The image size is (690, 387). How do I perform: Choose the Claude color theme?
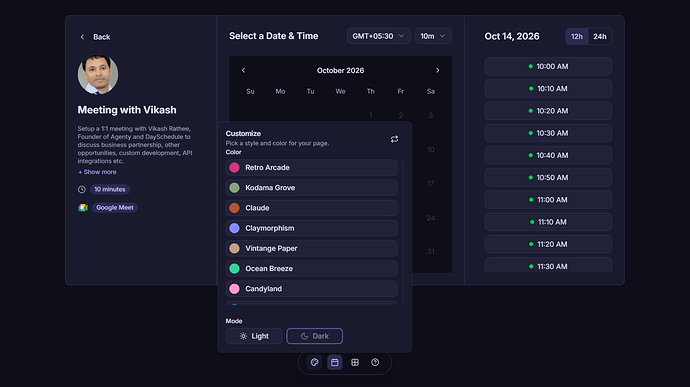(312, 208)
